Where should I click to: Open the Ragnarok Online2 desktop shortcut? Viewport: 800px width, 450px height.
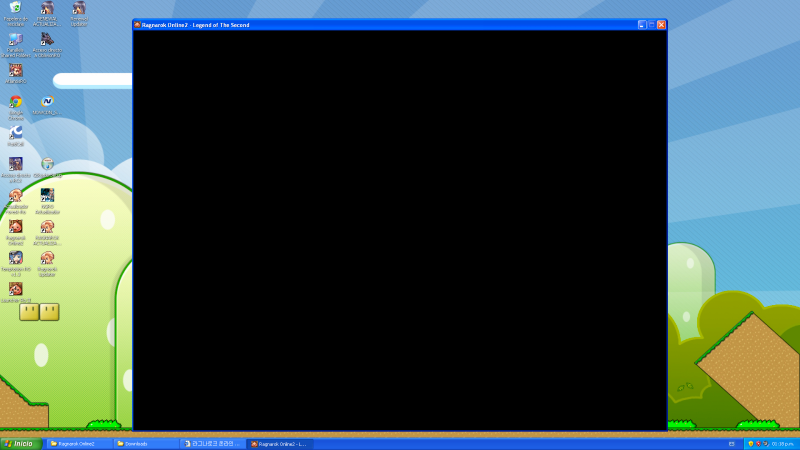[x=16, y=232]
